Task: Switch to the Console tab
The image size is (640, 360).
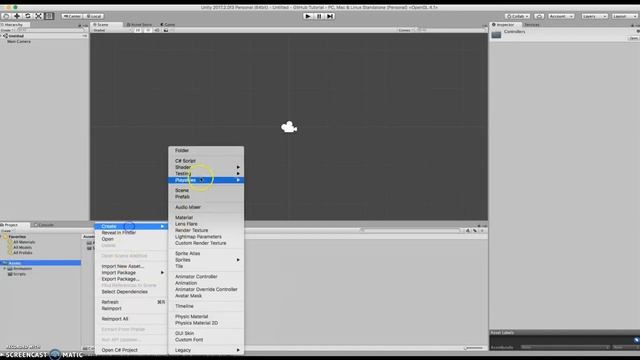Action: tap(44, 225)
